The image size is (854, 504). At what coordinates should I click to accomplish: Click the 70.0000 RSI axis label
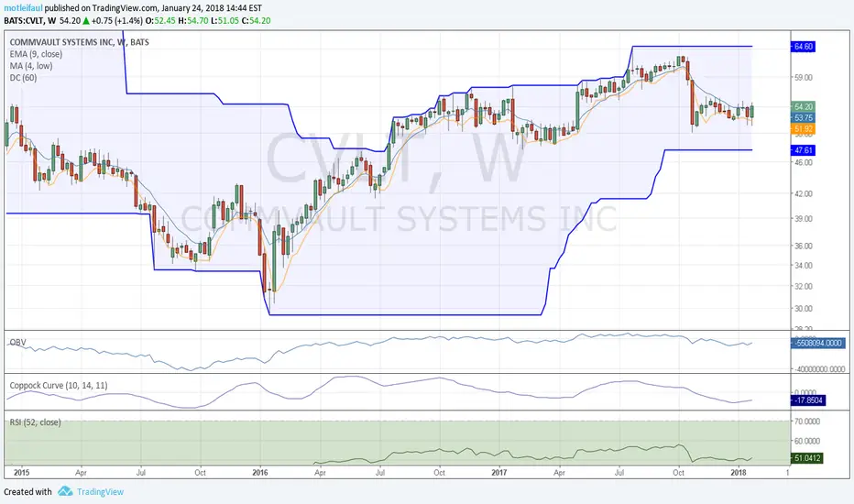(x=806, y=422)
